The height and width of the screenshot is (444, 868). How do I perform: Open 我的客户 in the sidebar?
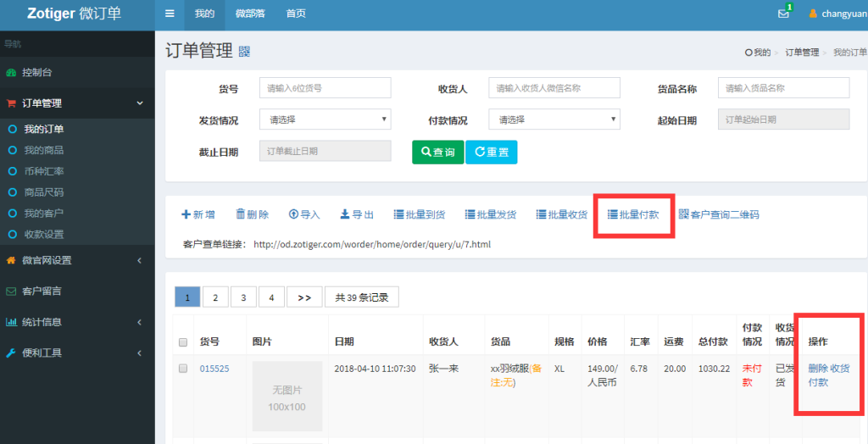pos(44,214)
